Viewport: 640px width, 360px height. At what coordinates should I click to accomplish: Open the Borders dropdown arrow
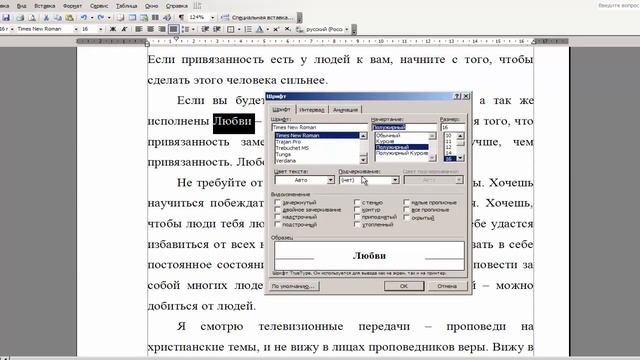point(239,29)
